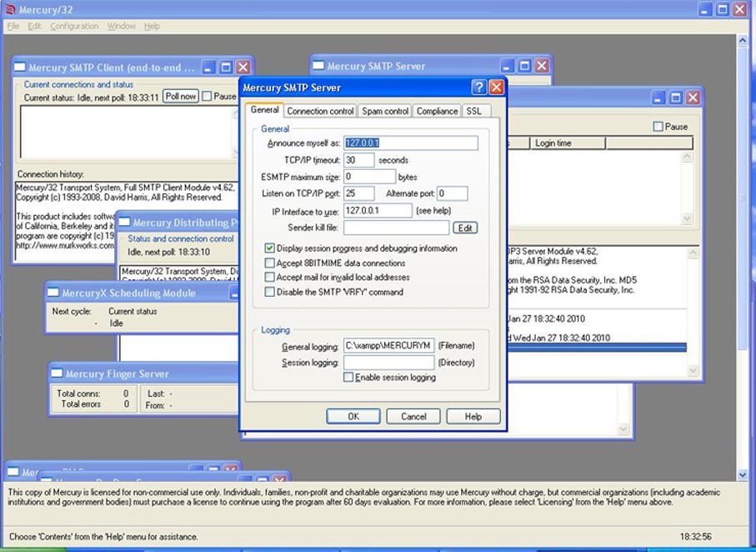Minimize the POP3 server window with Login time column
This screenshot has width=756, height=552.
658,98
